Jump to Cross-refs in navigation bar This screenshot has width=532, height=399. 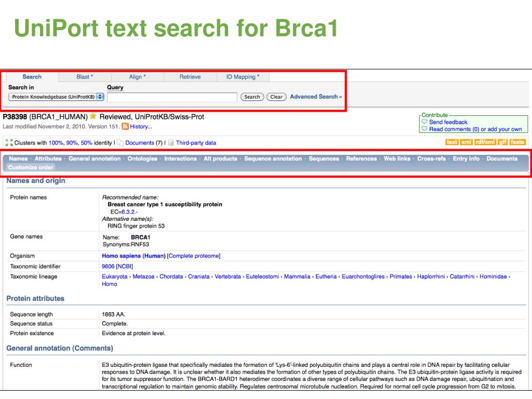[x=432, y=158]
